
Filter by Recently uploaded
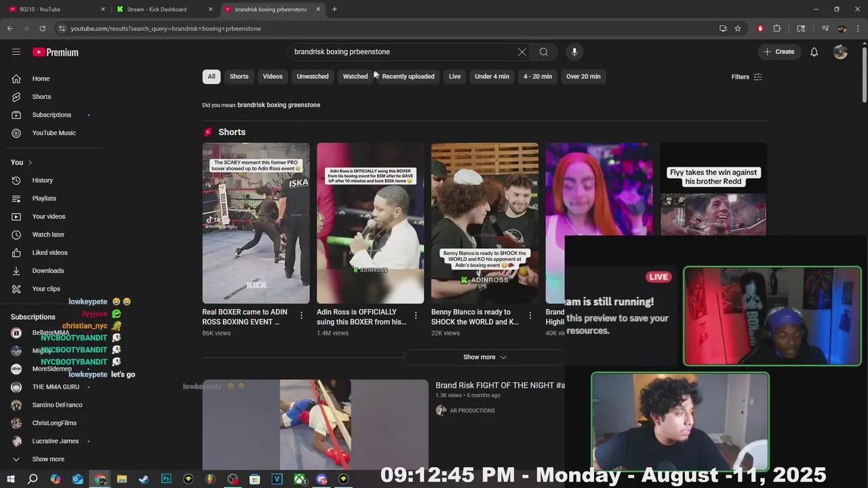click(408, 77)
